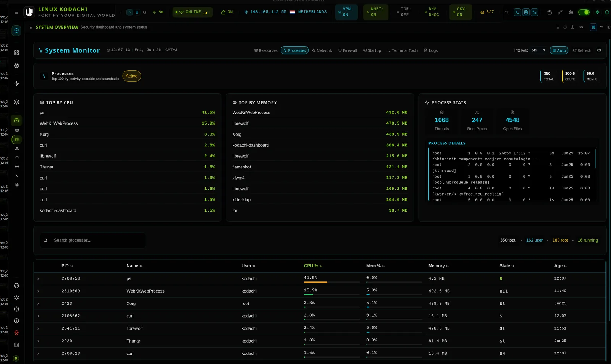Open the terminal prompt sub-icon in sidebar

pos(17,176)
